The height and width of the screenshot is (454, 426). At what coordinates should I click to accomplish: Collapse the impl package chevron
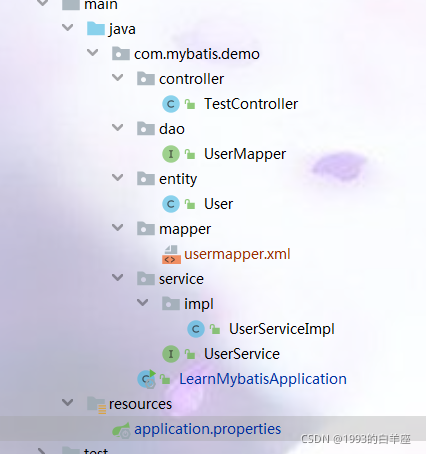[142, 303]
